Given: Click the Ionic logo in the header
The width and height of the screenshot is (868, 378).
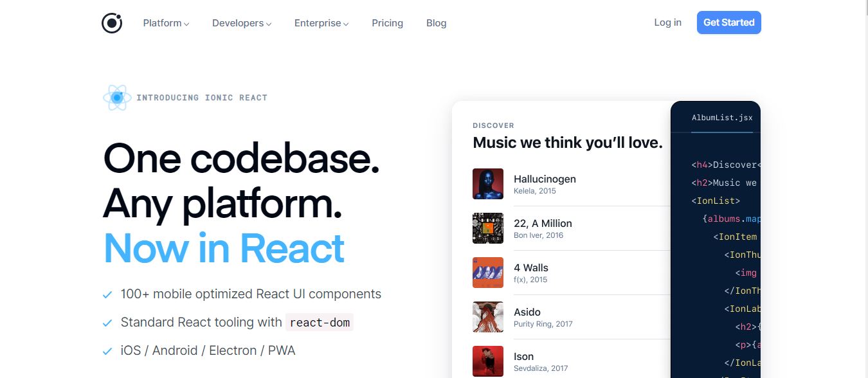Looking at the screenshot, I should click(x=112, y=23).
